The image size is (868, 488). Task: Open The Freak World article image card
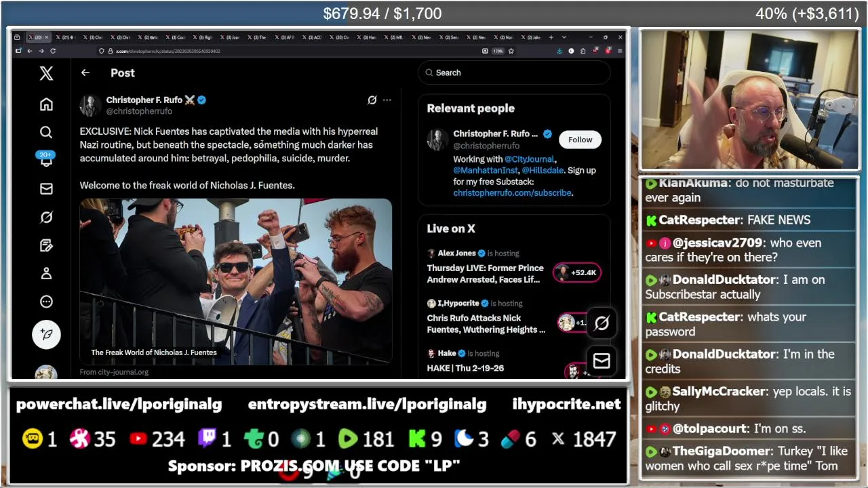point(236,281)
